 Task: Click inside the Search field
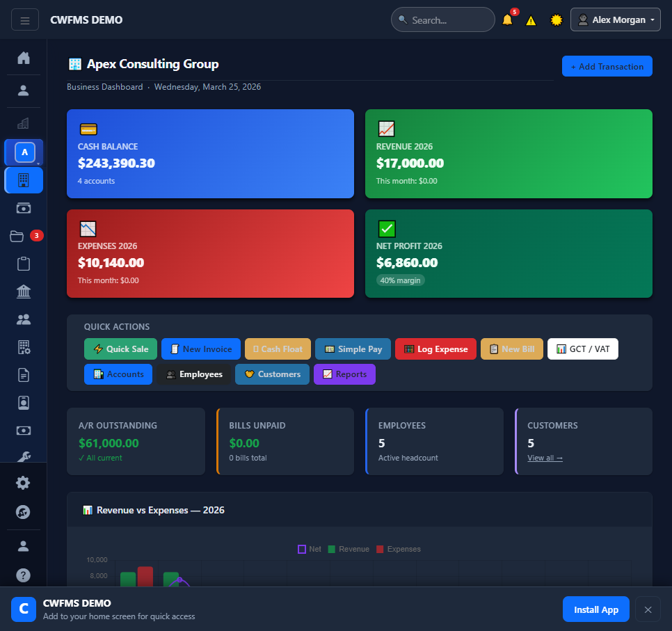(442, 19)
